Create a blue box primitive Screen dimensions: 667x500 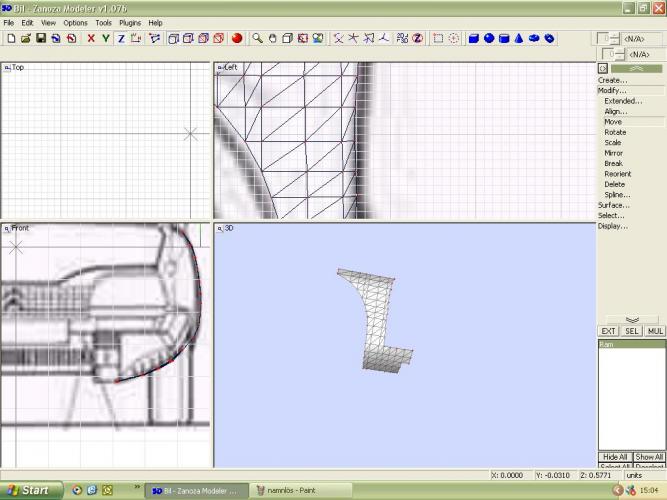[473, 39]
